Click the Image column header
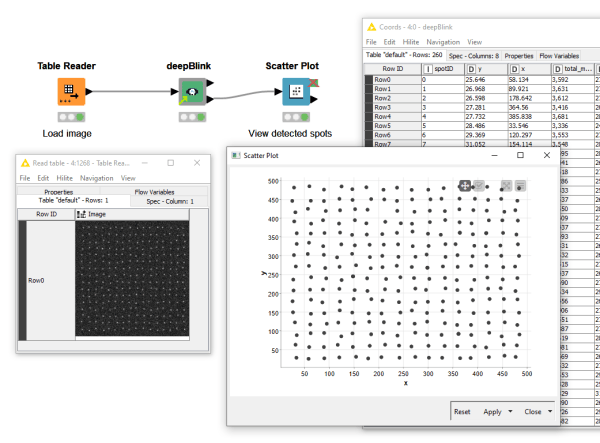Screen dimensions: 600x443 [132, 214]
